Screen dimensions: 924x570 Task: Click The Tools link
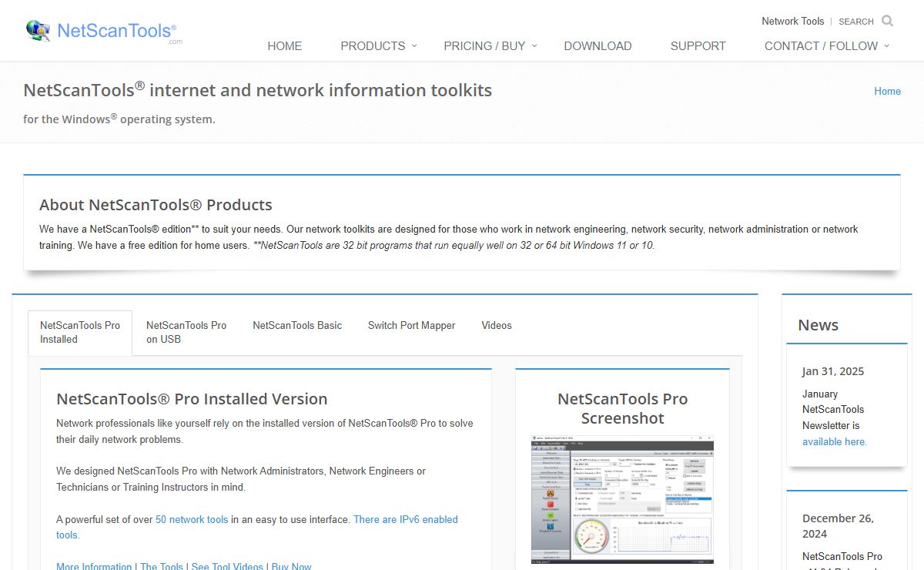pyautogui.click(x=162, y=567)
